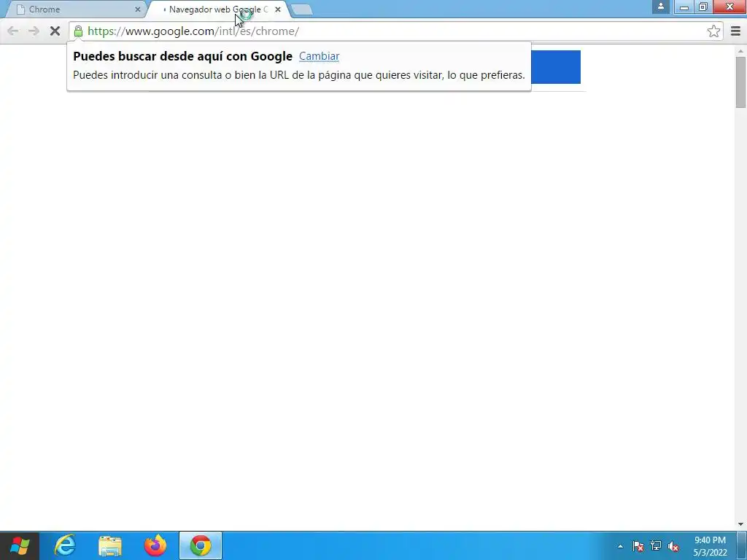Launch Internet Explorer from the taskbar

(65, 545)
